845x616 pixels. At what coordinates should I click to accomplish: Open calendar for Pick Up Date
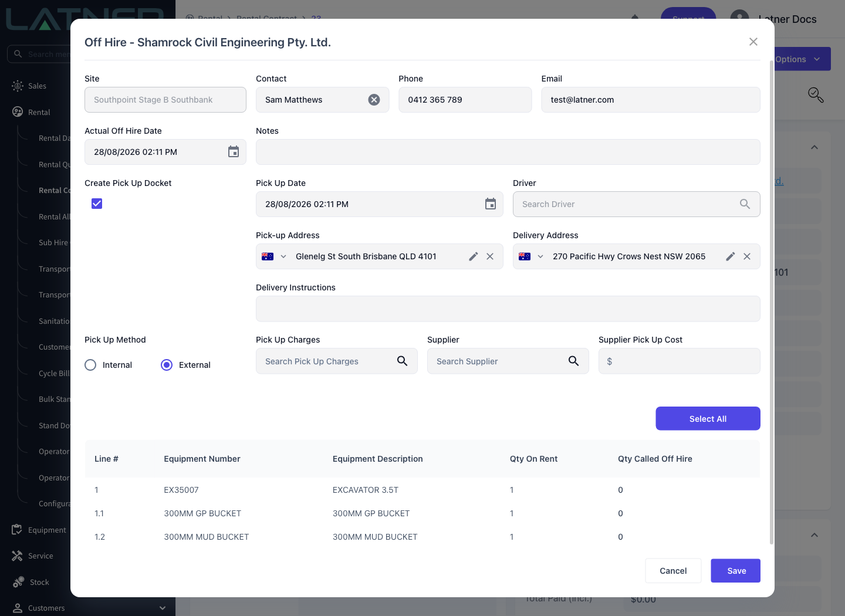click(x=491, y=204)
